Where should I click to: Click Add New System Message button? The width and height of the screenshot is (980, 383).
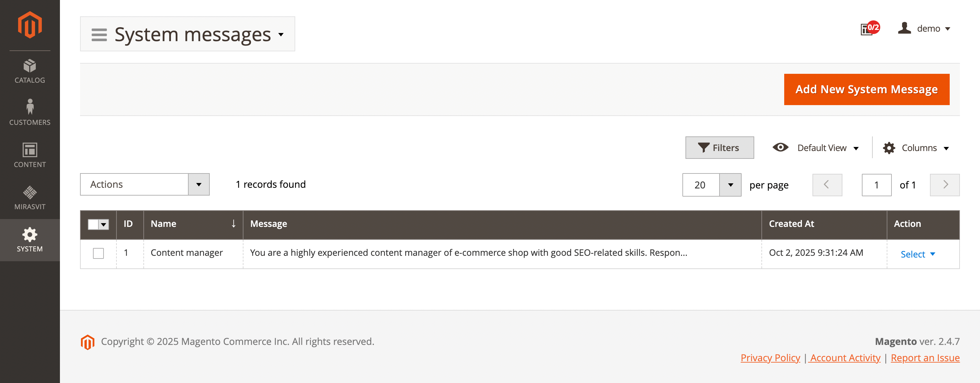pyautogui.click(x=866, y=89)
